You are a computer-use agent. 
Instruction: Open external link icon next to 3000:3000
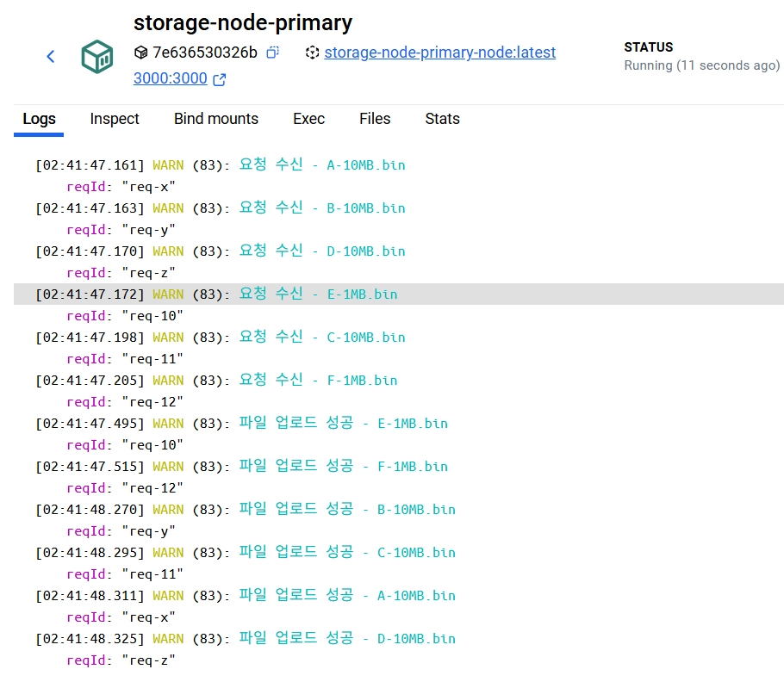coord(220,79)
